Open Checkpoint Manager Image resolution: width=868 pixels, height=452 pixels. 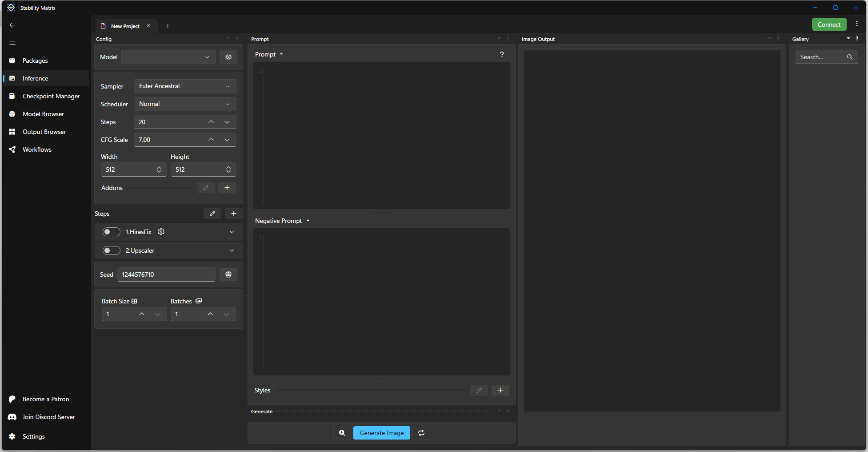point(46,96)
